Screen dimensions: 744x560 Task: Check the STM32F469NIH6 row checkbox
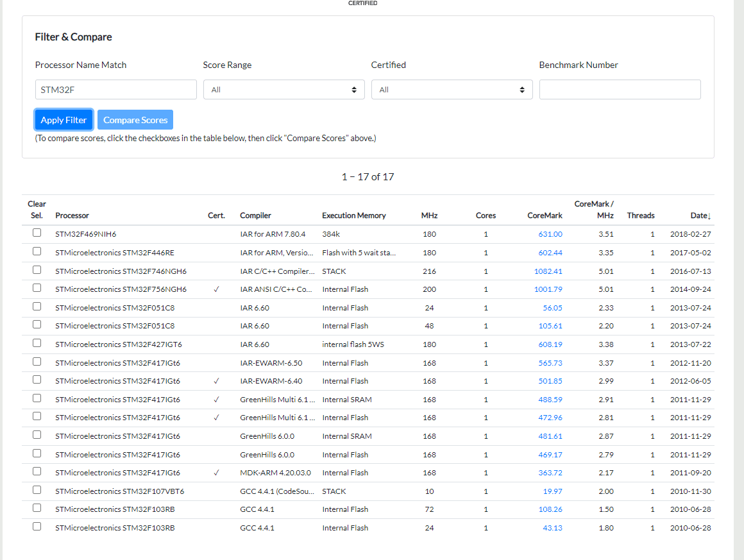(x=37, y=233)
